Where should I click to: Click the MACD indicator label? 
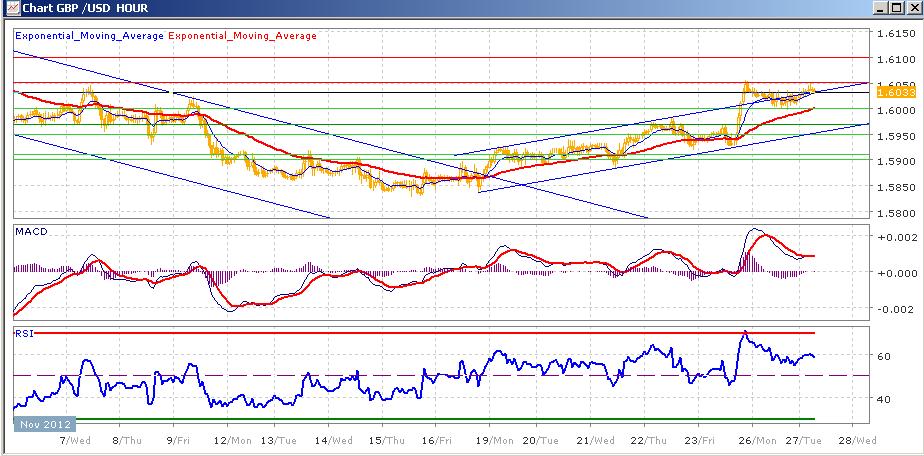tap(31, 232)
